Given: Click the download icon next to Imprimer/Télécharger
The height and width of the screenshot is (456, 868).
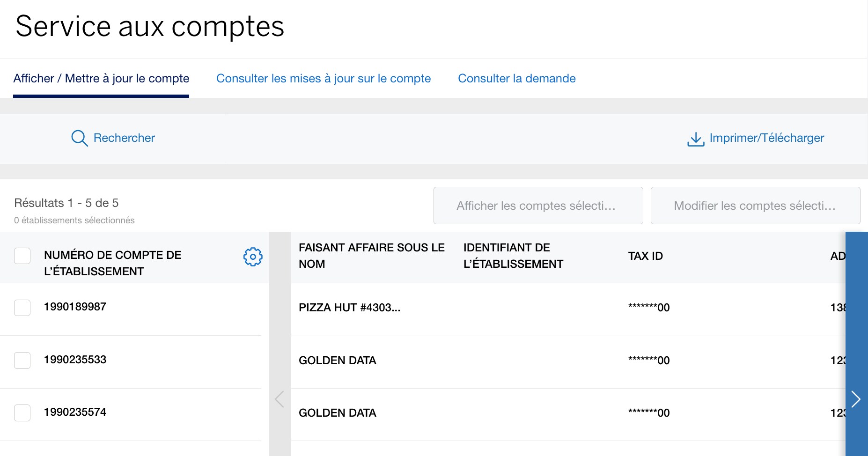Looking at the screenshot, I should [x=696, y=138].
